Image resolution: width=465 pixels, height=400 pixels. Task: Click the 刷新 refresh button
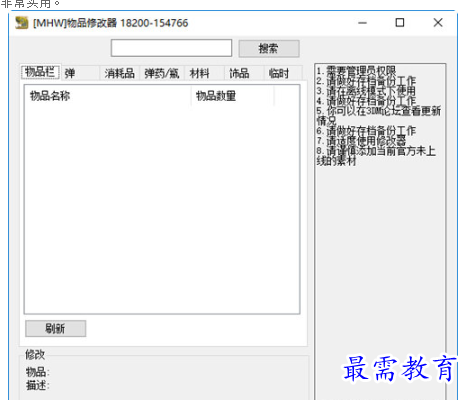[55, 329]
